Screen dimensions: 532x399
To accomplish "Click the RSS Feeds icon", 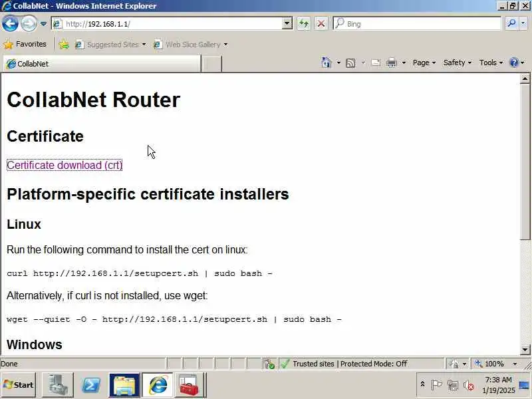I will [350, 63].
